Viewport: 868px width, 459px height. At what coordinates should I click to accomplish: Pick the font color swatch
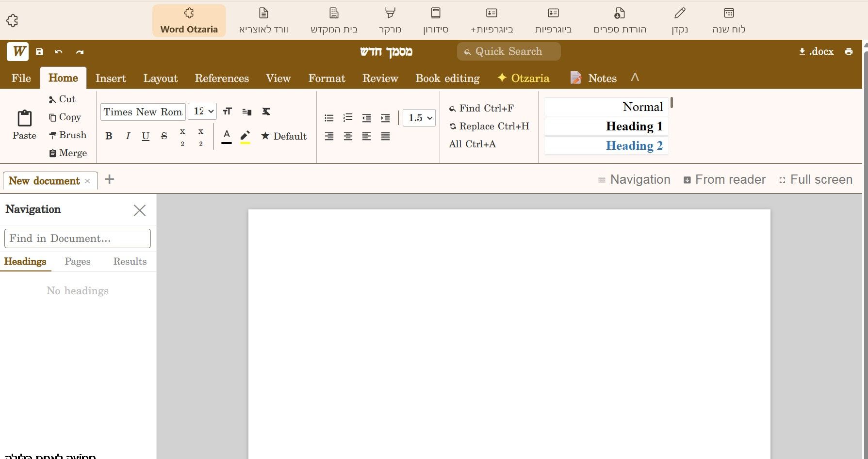[227, 137]
